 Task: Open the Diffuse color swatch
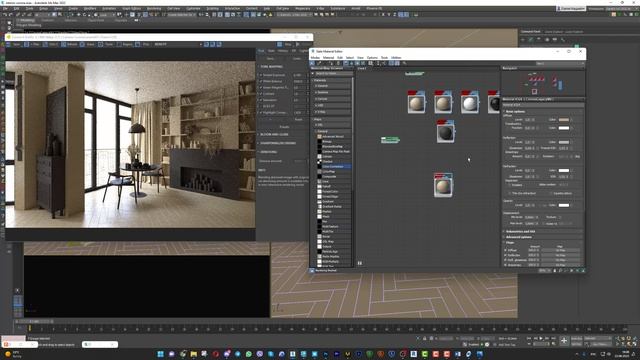564,120
